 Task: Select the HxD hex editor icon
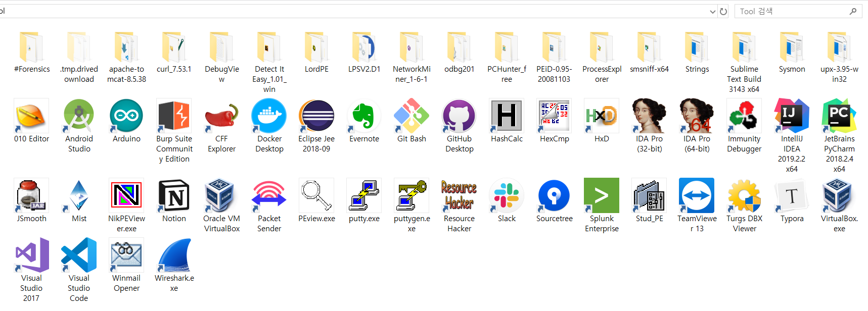coord(602,116)
